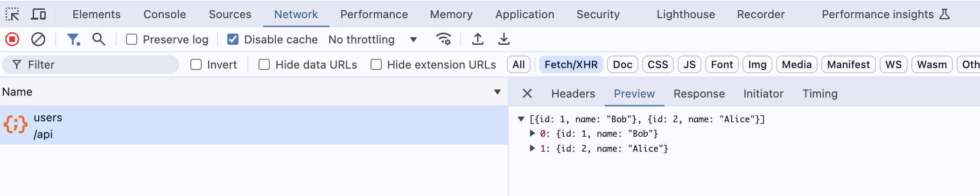Open the Memory tab

451,14
